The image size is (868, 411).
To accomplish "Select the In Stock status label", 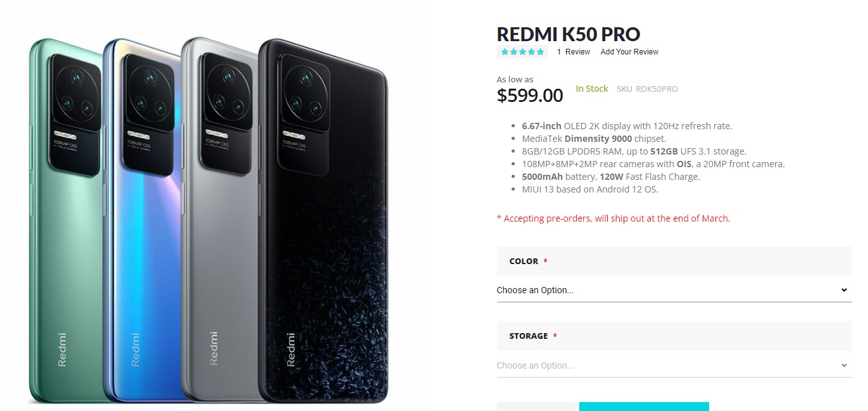I will click(x=591, y=89).
